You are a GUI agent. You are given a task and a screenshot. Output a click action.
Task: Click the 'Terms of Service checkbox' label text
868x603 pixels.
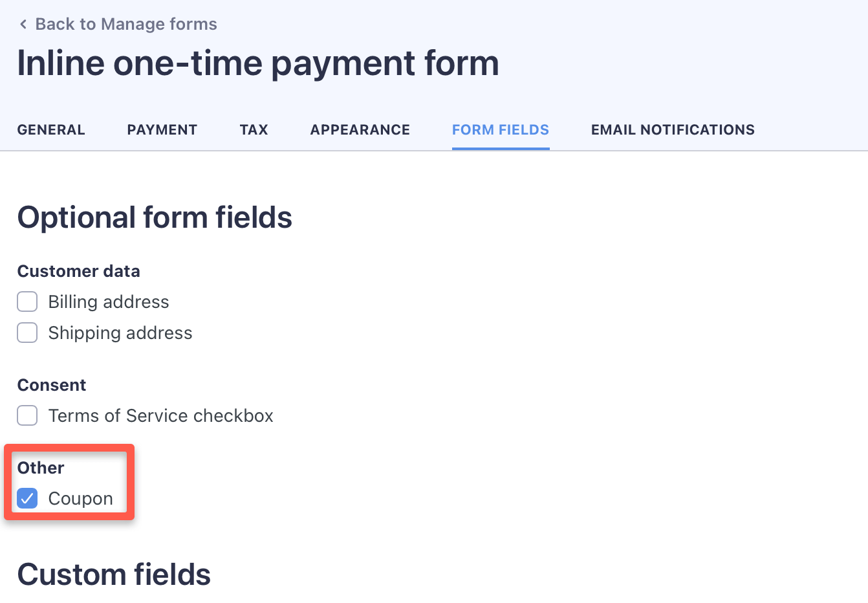tap(161, 416)
